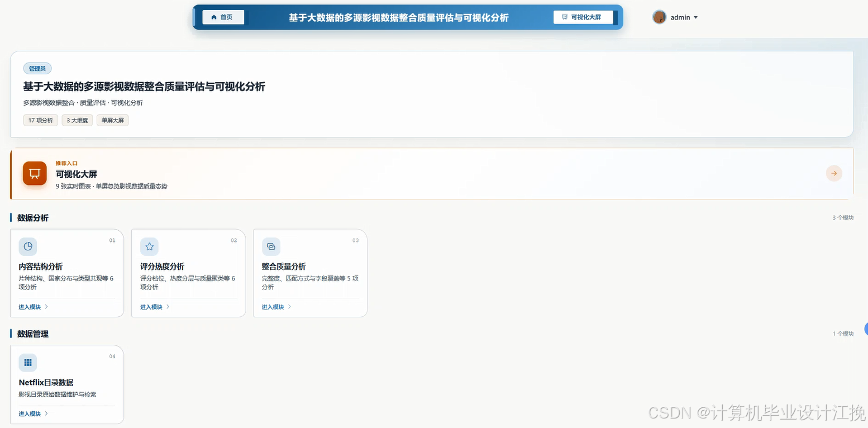Click 进入模块 link under Netflix目录数据
868x428 pixels.
[x=34, y=414]
